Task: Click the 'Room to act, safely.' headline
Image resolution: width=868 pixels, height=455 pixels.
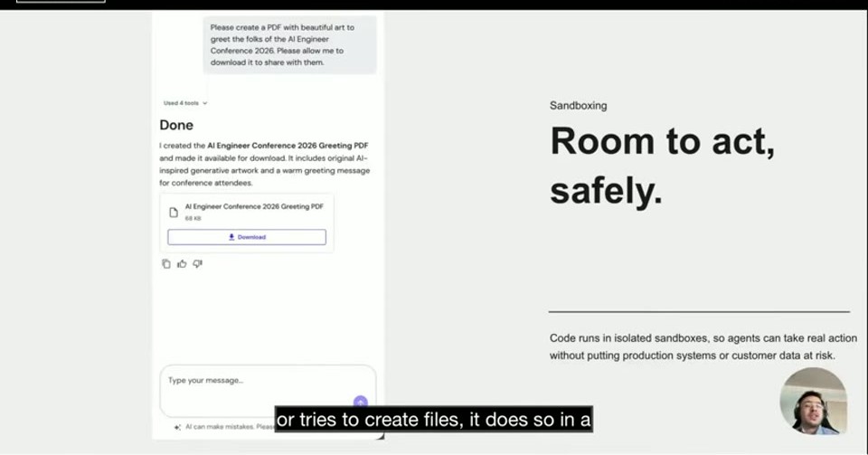Action: click(x=662, y=166)
